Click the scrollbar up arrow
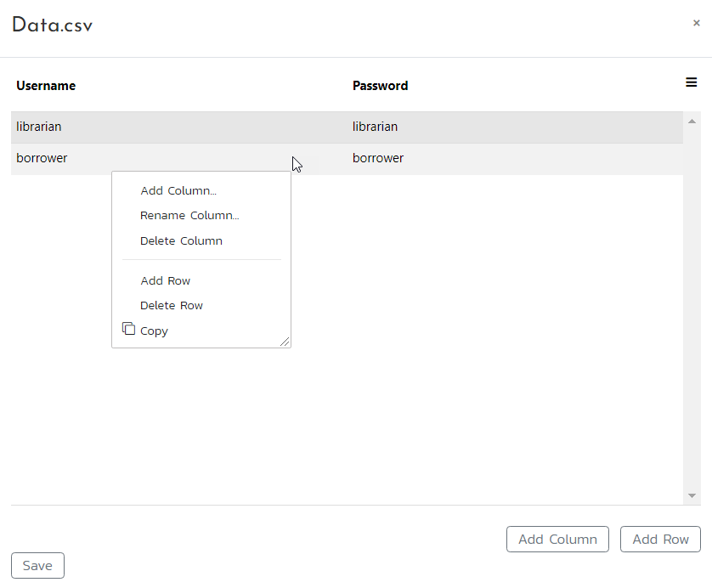 click(692, 122)
